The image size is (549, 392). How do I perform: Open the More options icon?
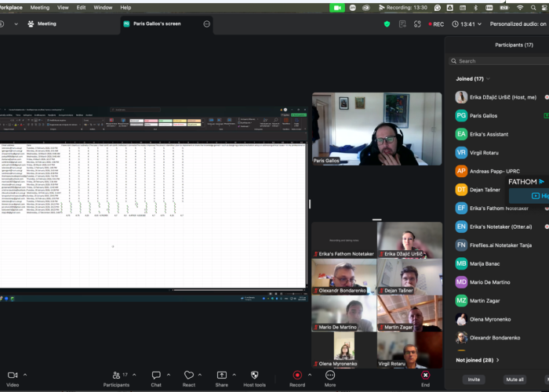[330, 376]
